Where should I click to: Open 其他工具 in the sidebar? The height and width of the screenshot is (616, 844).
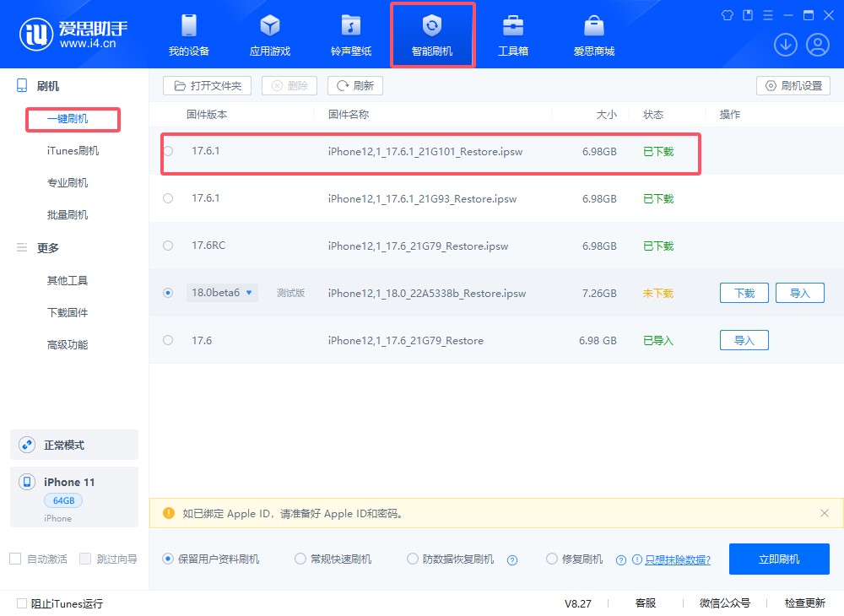68,280
